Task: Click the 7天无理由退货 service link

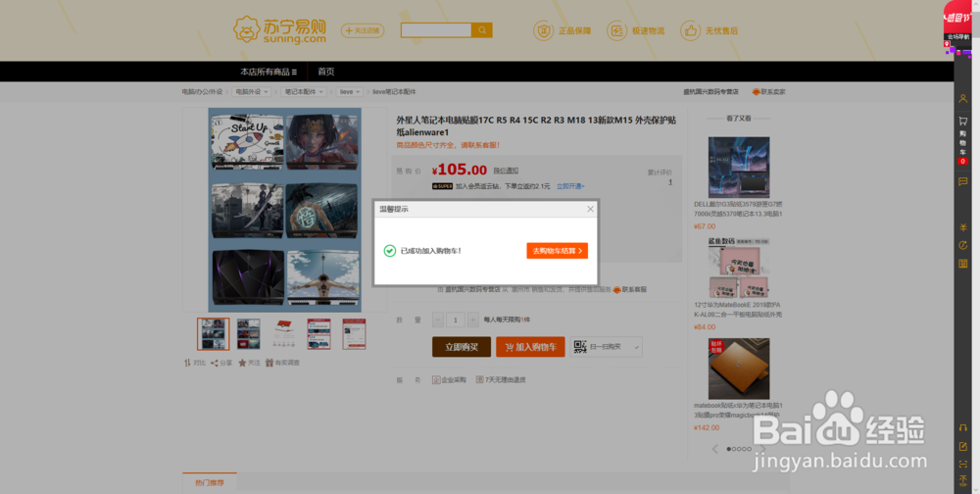Action: coord(501,379)
